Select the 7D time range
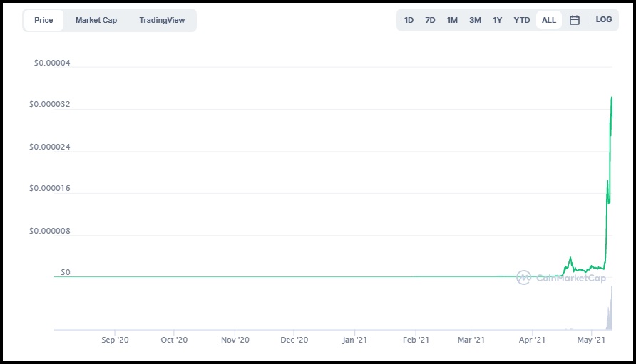 coord(430,20)
